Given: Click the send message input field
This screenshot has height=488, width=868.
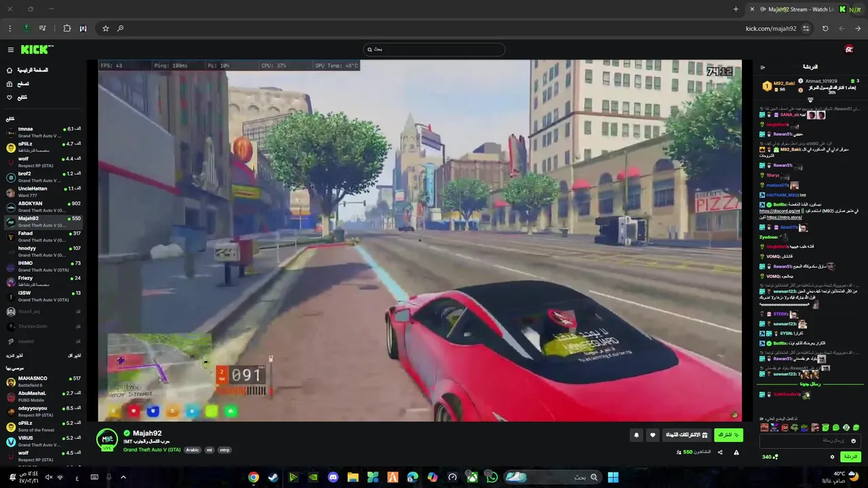Looking at the screenshot, I should [x=810, y=441].
